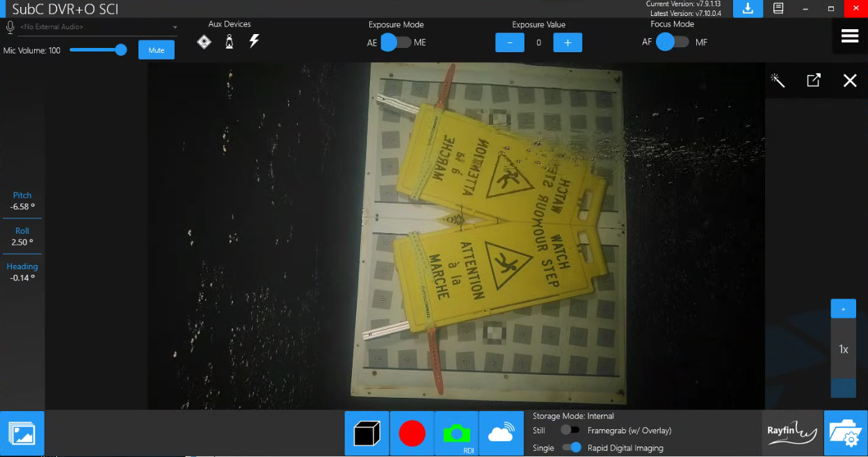This screenshot has height=457, width=868.
Task: Pop out the video into external window
Action: pos(814,81)
